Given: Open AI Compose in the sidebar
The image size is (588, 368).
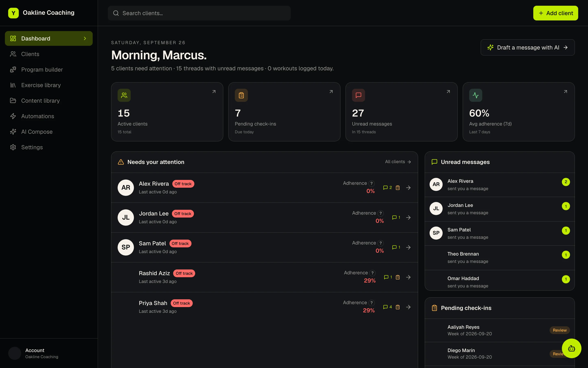Looking at the screenshot, I should pos(49,132).
